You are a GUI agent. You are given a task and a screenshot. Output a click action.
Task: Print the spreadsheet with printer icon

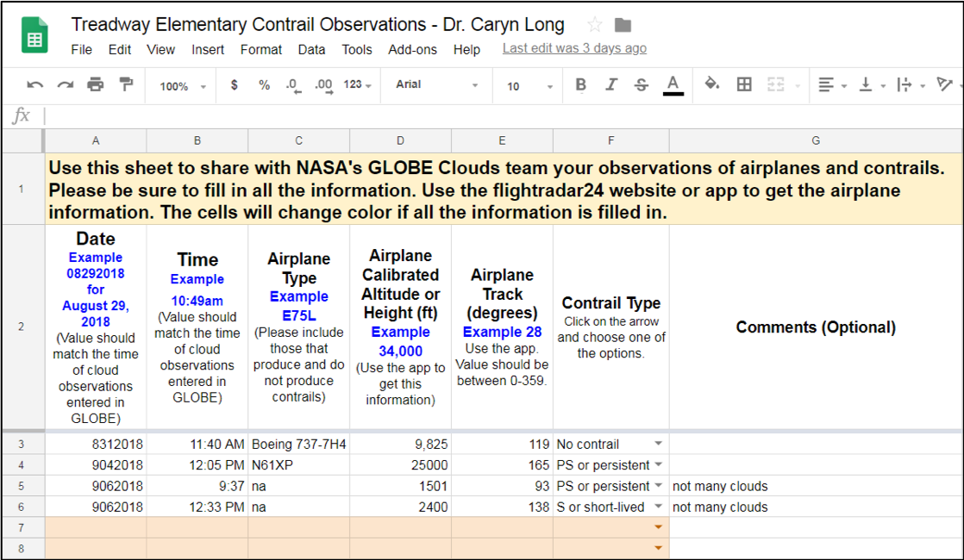click(x=96, y=84)
